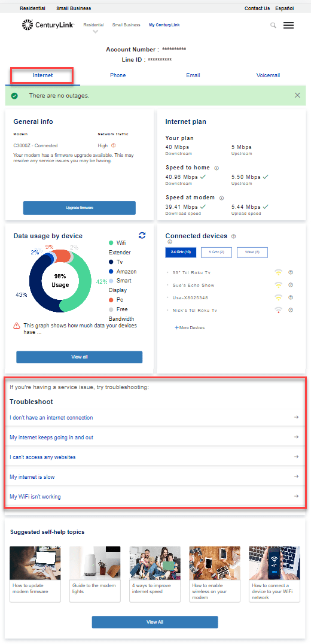Click the grey Free Bandwidth legend dot
Image resolution: width=311 pixels, height=644 pixels.
(x=111, y=309)
